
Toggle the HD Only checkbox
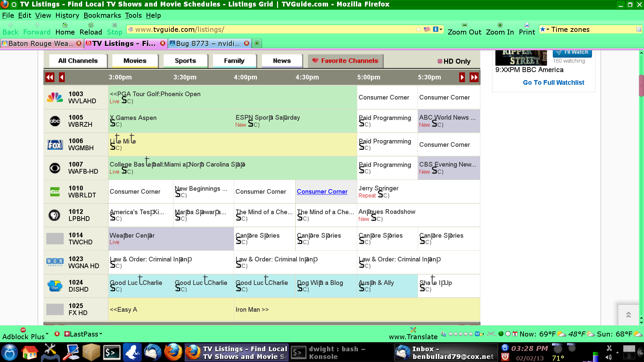click(440, 61)
